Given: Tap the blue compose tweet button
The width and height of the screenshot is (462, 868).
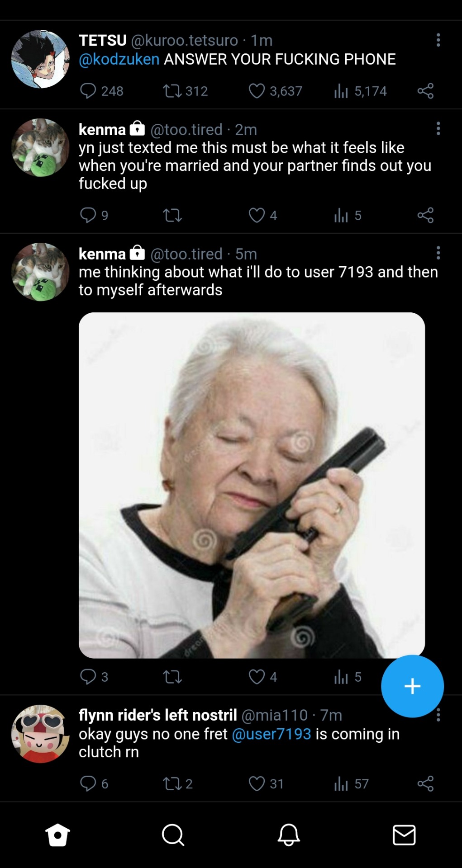Looking at the screenshot, I should pos(412,686).
